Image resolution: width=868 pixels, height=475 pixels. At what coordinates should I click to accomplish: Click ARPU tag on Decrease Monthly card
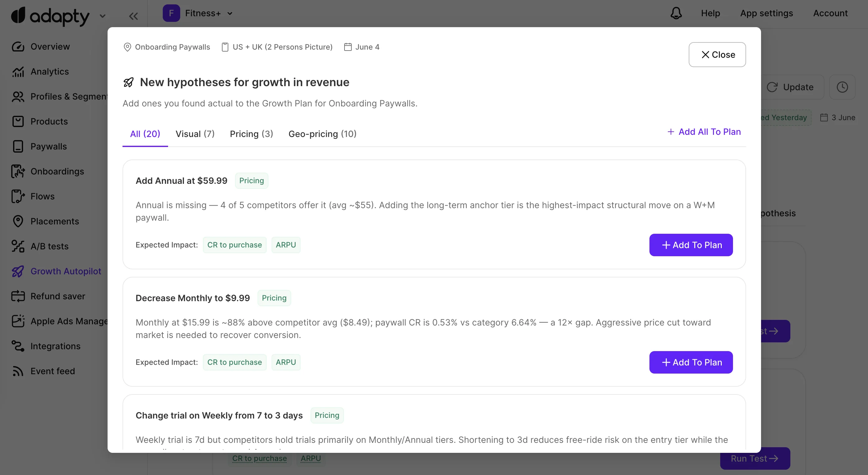click(286, 362)
